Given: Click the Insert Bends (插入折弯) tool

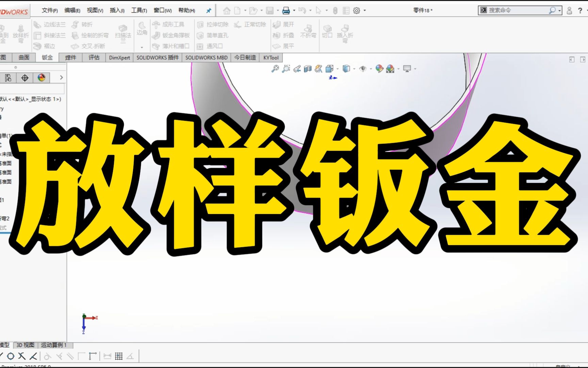Looking at the screenshot, I should 345,33.
